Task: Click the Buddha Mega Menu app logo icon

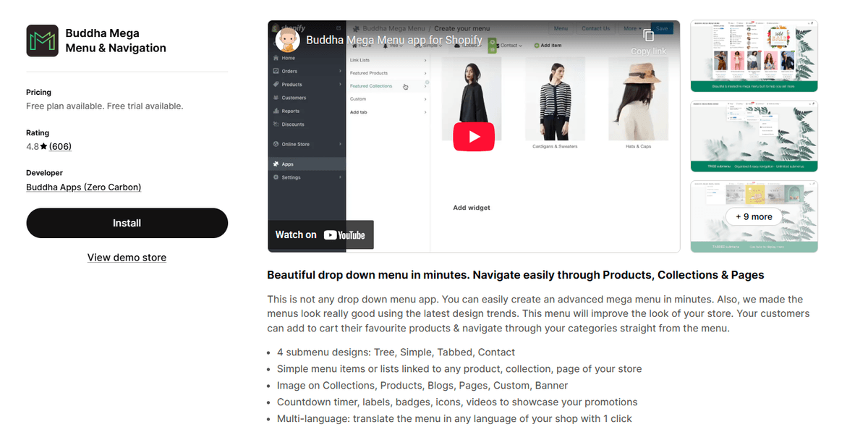Action: pyautogui.click(x=42, y=41)
